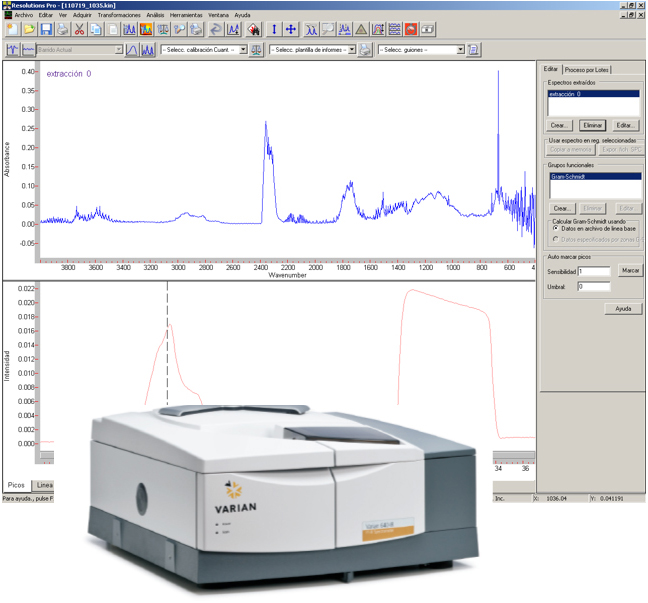Open the Editar menu in menu bar
The height and width of the screenshot is (603, 648).
pos(45,15)
